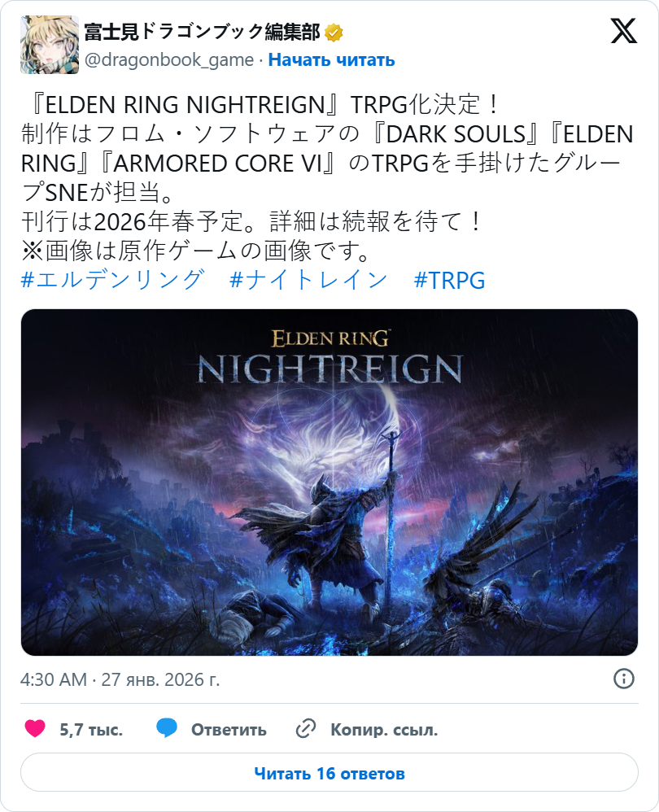
Task: Open Читать 16 ответов button
Action: pyautogui.click(x=329, y=773)
